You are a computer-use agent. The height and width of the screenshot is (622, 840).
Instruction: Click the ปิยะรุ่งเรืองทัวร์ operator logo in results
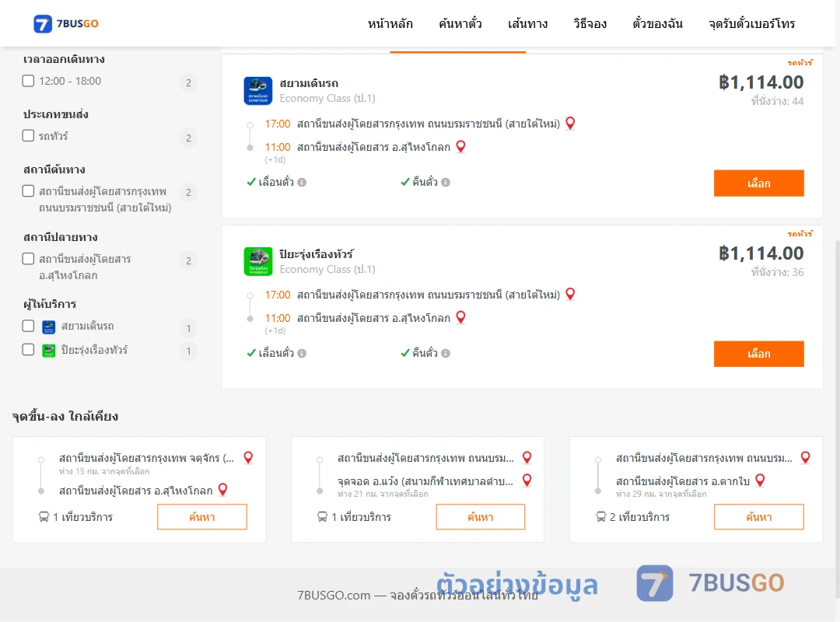coord(258,261)
